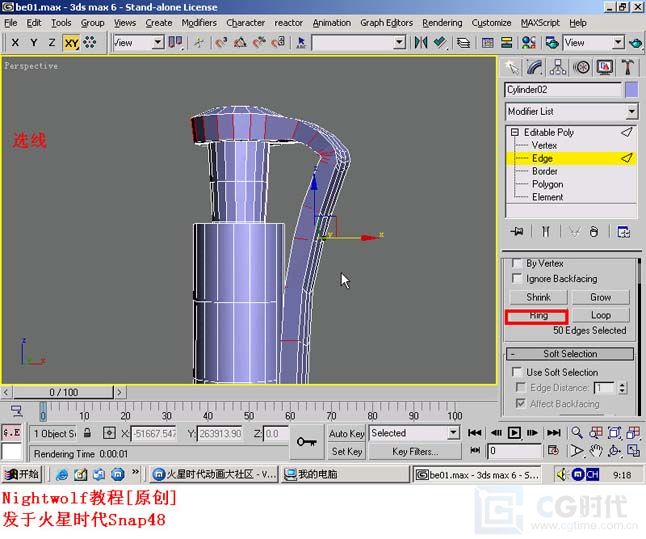The width and height of the screenshot is (646, 539).
Task: Click the Grow selection button
Action: coord(601,297)
